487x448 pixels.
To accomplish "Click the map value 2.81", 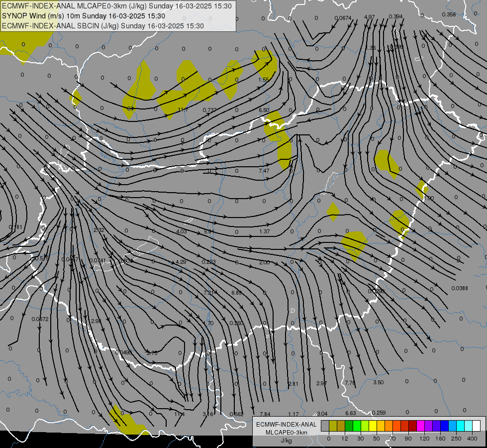I will tap(293, 384).
